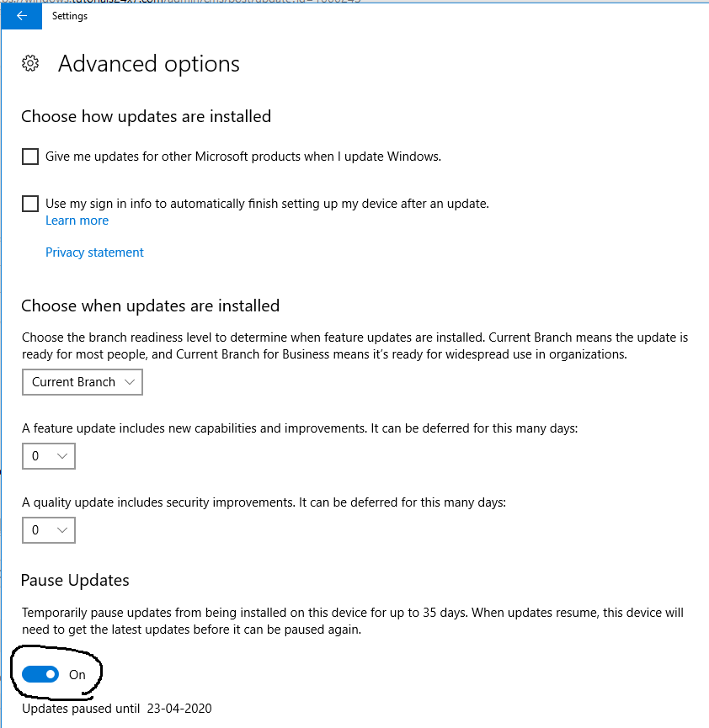709x728 pixels.
Task: Go back using the Settings back arrow
Action: coord(21,16)
